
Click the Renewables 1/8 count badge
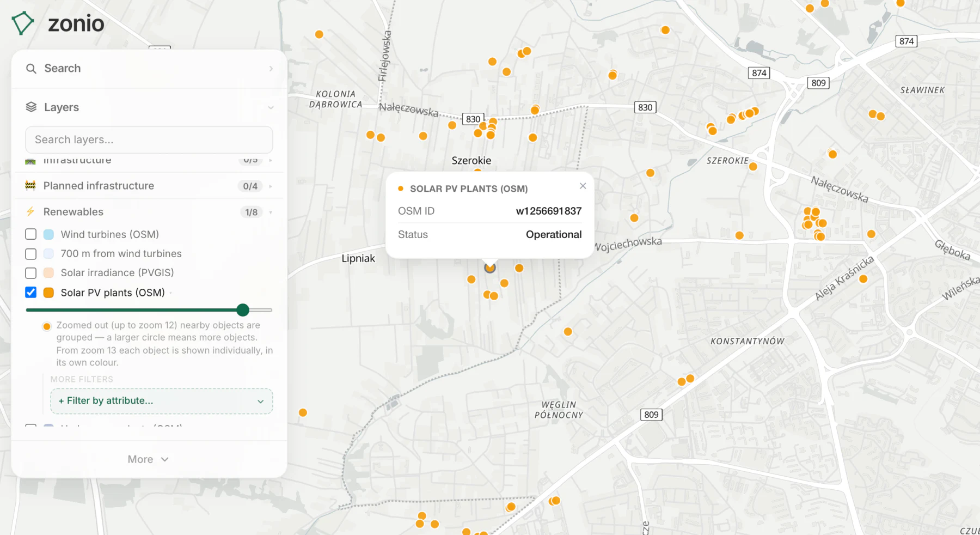coord(251,212)
